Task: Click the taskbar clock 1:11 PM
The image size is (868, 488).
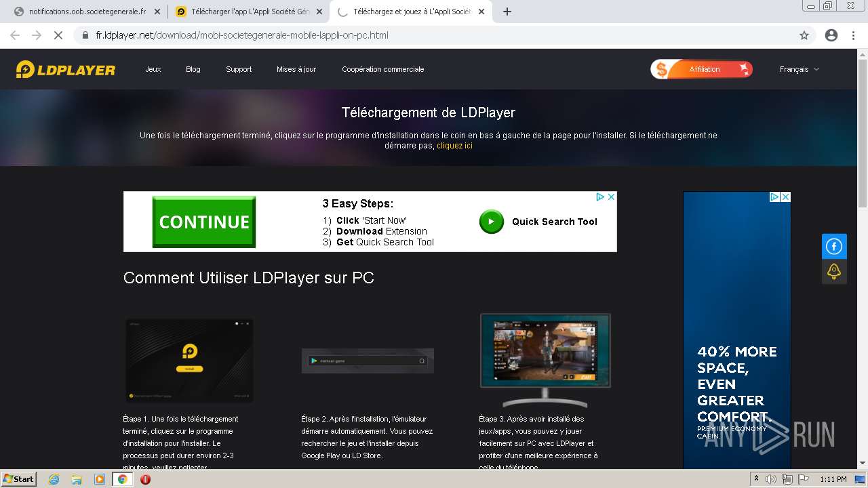Action: pyautogui.click(x=833, y=479)
